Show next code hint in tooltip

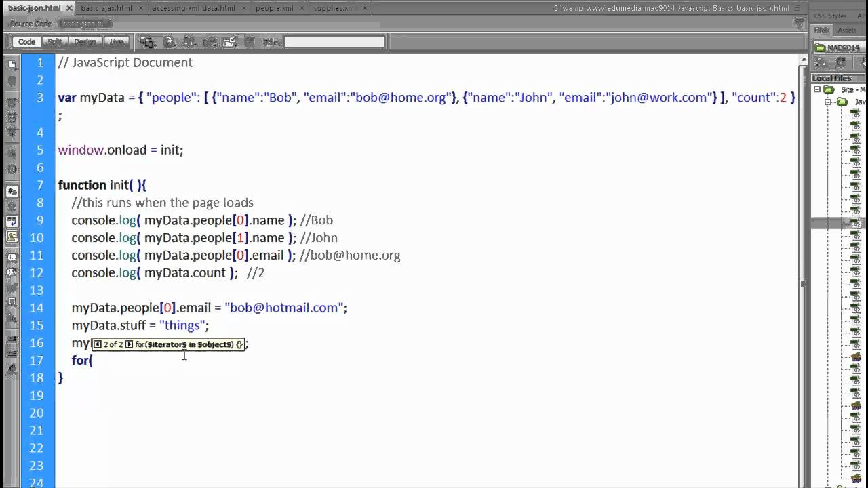pyautogui.click(x=129, y=344)
